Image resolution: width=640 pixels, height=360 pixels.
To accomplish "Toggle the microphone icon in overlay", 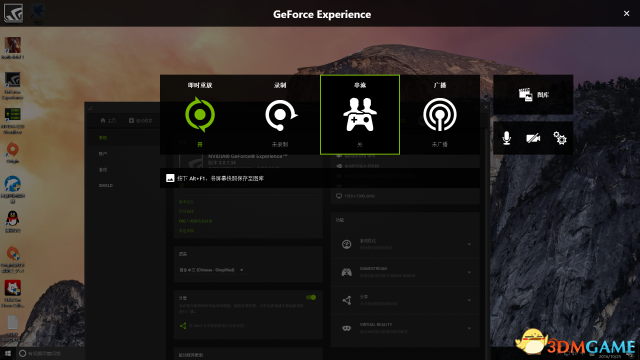I will click(506, 138).
